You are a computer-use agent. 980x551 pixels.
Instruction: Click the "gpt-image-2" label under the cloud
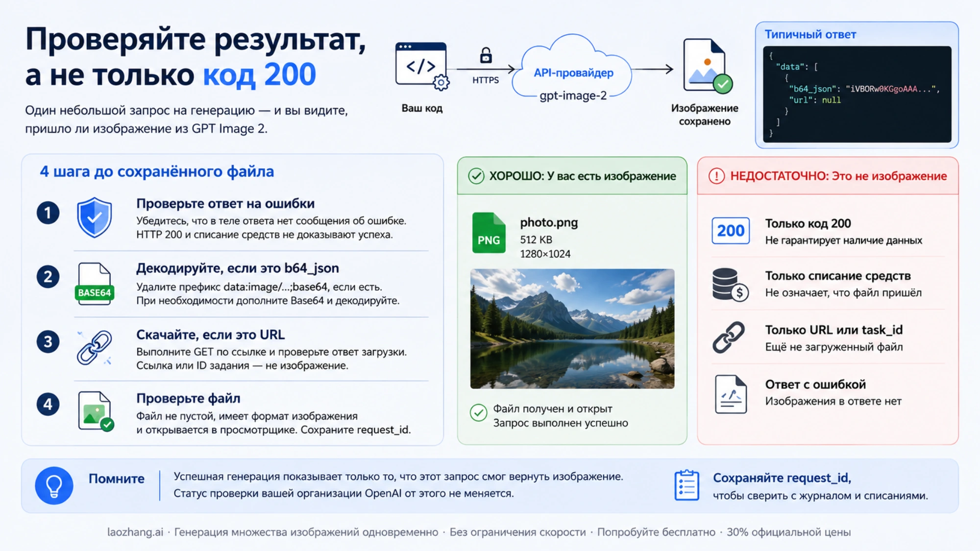[x=573, y=96]
